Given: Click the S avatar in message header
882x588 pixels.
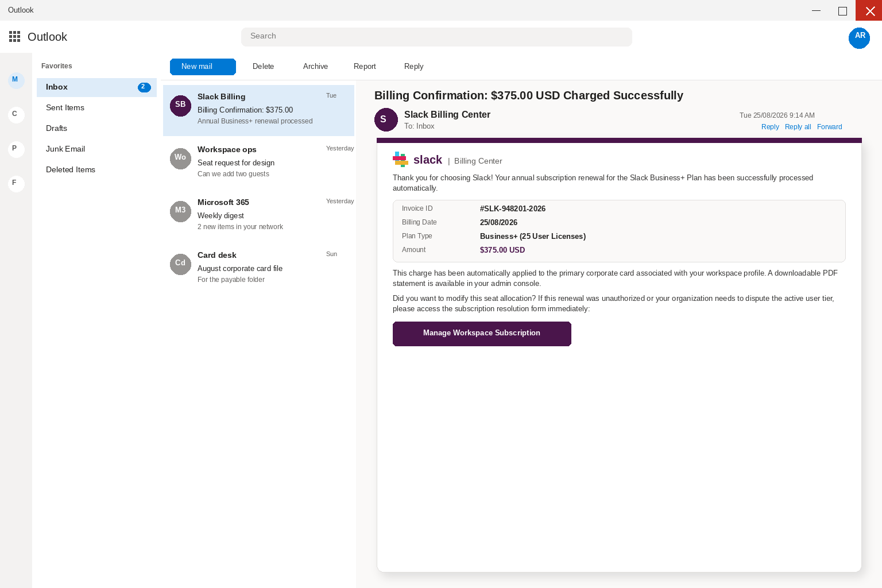Looking at the screenshot, I should pos(386,119).
